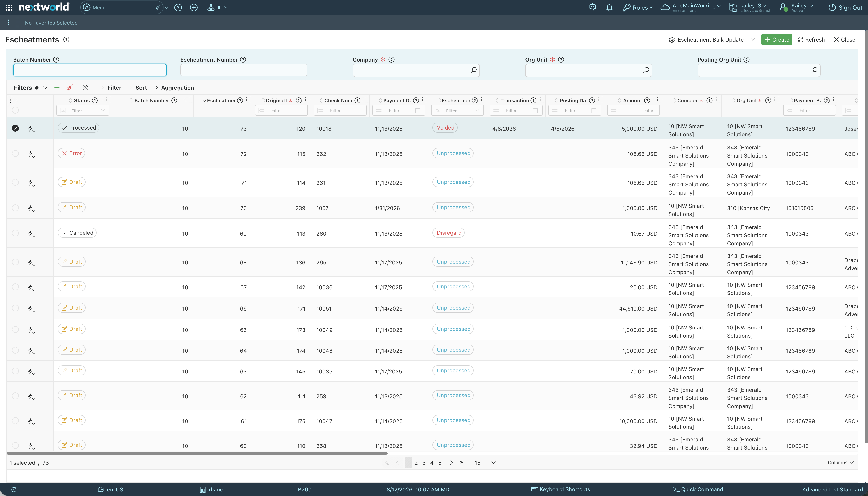Image resolution: width=868 pixels, height=496 pixels.
Task: Open the Roles menu
Action: point(638,7)
